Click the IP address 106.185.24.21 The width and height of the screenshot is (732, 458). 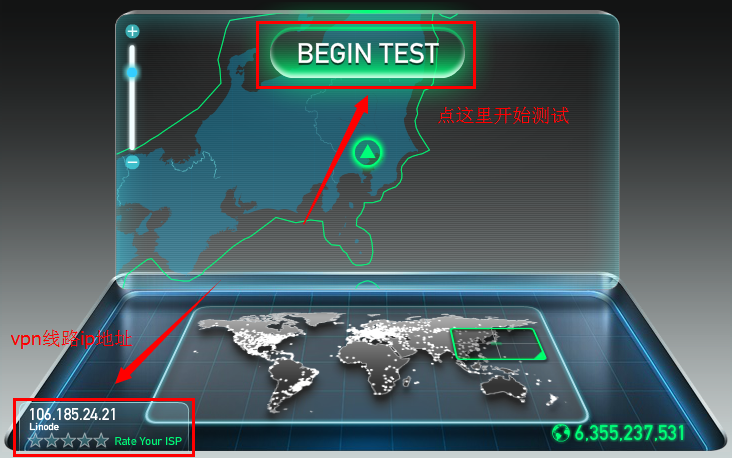pyautogui.click(x=72, y=415)
